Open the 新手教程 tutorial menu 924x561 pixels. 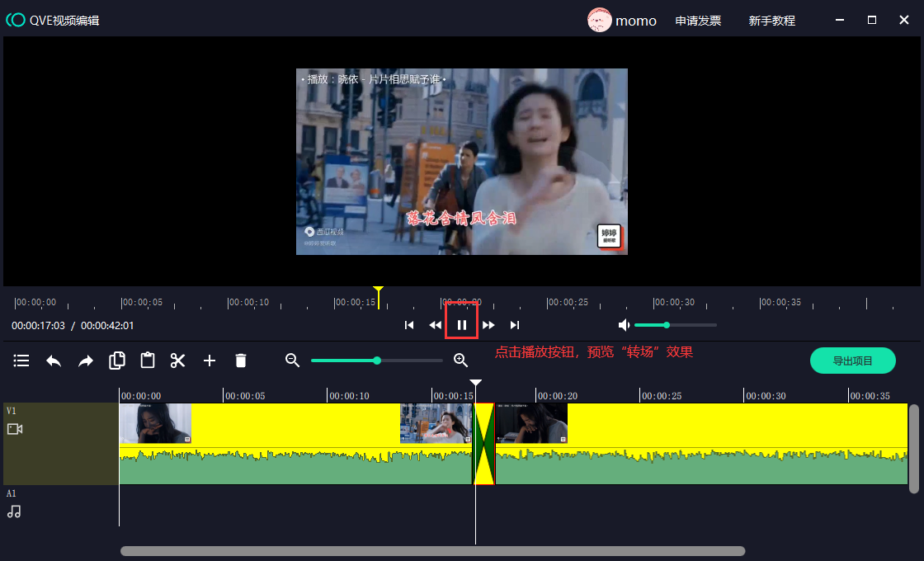(771, 21)
